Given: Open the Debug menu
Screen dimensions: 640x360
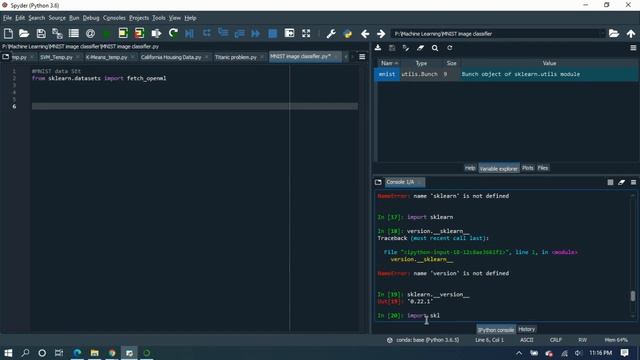Looking at the screenshot, I should point(91,18).
